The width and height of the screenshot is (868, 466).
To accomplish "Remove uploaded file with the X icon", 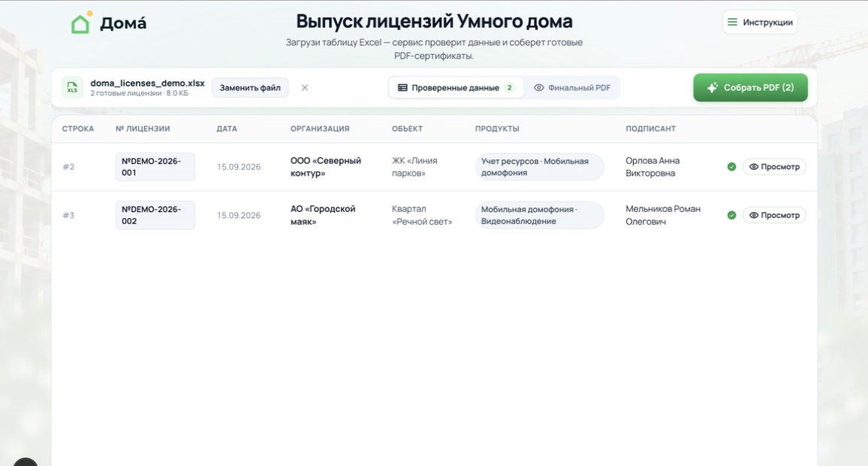I will click(304, 87).
